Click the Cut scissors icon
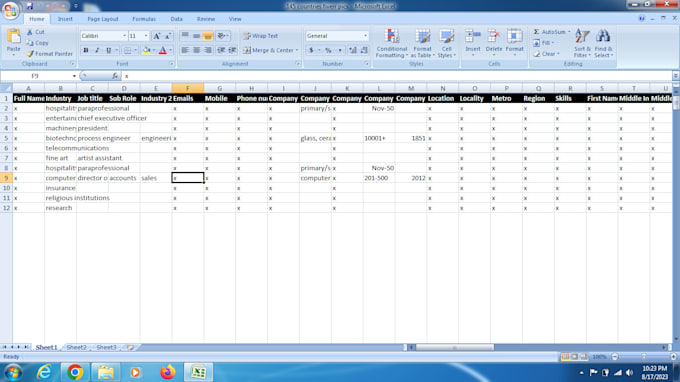 [x=30, y=32]
